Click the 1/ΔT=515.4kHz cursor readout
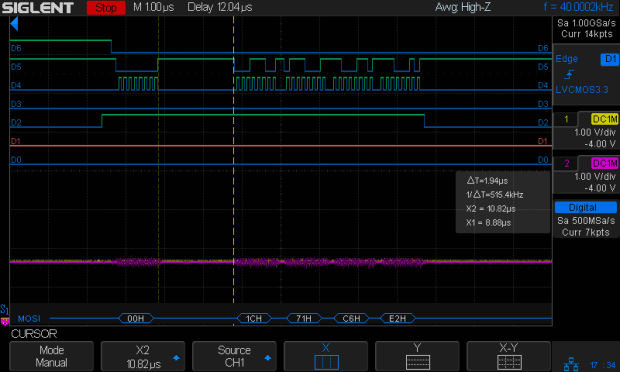620x372 pixels. pos(494,195)
